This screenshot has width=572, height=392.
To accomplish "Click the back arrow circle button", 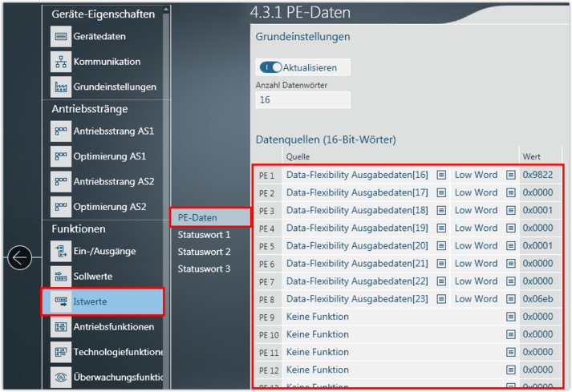I will [19, 257].
